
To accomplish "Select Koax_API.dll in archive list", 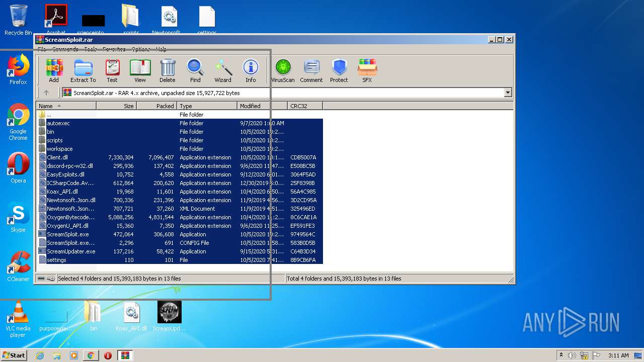I will (180, 192).
